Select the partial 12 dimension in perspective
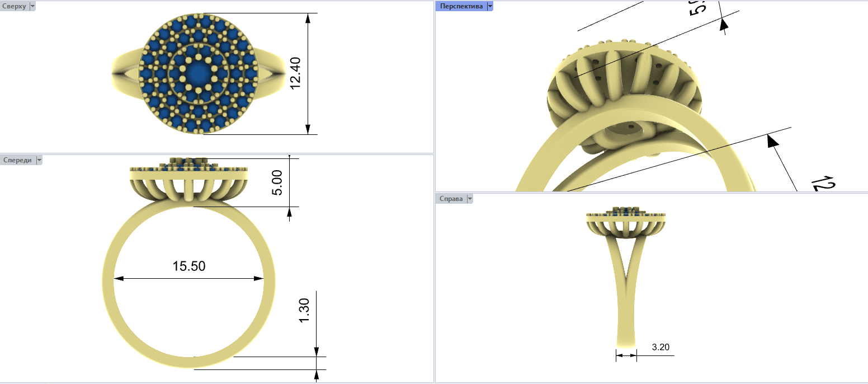868x384 pixels. (x=816, y=183)
